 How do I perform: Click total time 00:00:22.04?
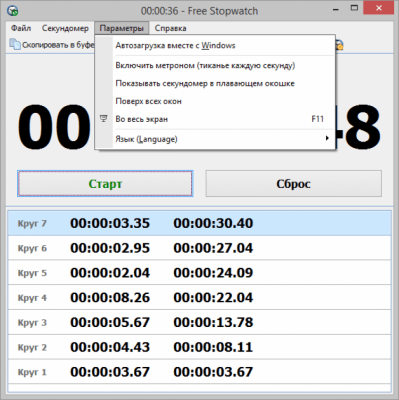pyautogui.click(x=213, y=297)
